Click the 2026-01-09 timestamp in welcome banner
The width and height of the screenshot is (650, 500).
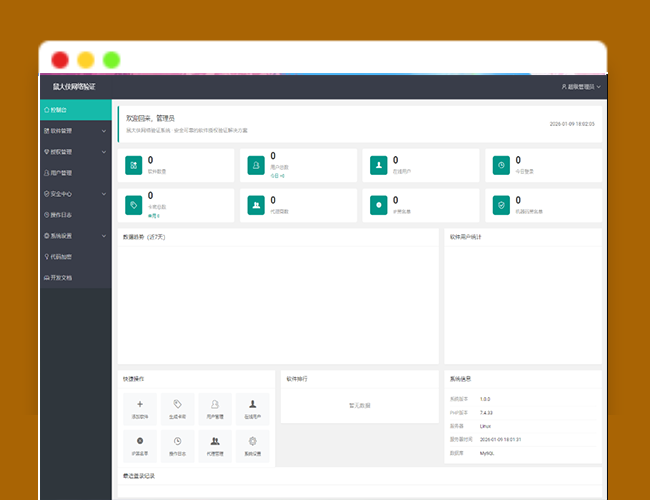[x=572, y=124]
